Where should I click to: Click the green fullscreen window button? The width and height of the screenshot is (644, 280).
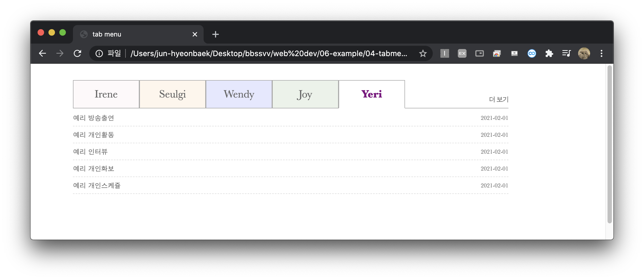[63, 33]
